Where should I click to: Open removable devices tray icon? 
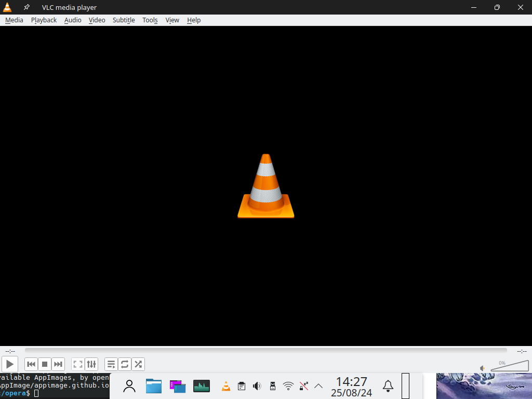(272, 386)
